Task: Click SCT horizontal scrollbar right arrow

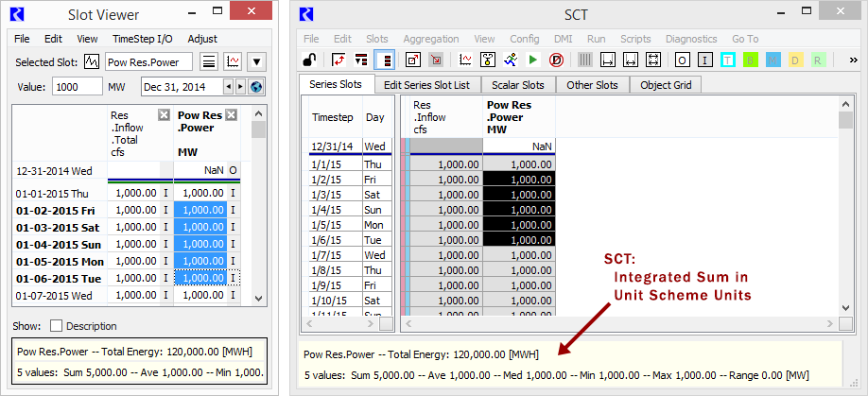Action: pos(830,323)
